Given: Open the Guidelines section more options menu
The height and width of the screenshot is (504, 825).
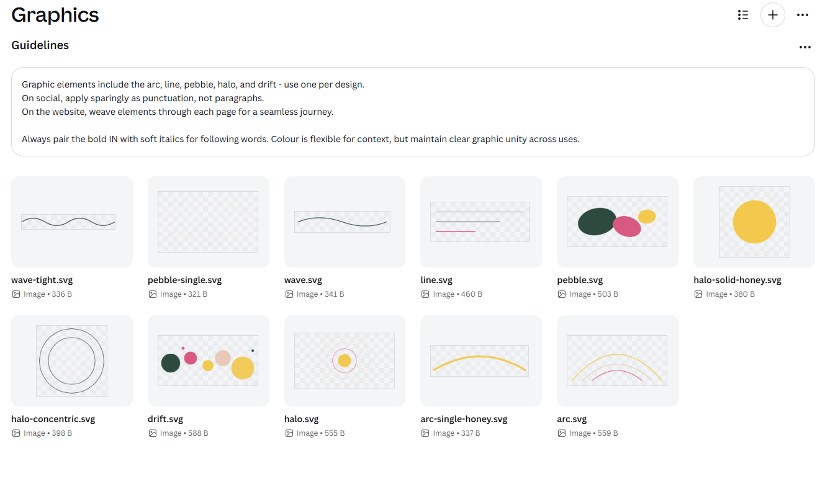Looking at the screenshot, I should (x=805, y=47).
